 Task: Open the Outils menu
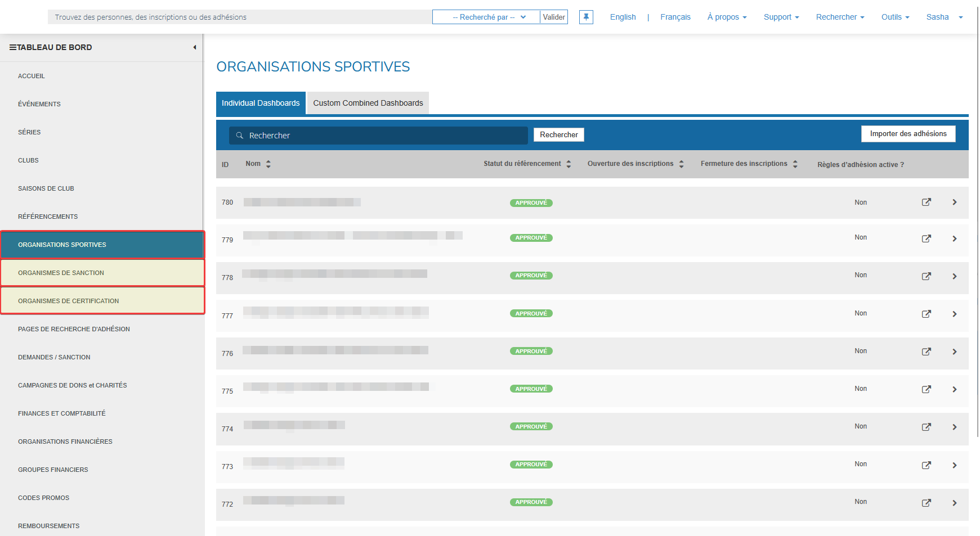pos(894,17)
